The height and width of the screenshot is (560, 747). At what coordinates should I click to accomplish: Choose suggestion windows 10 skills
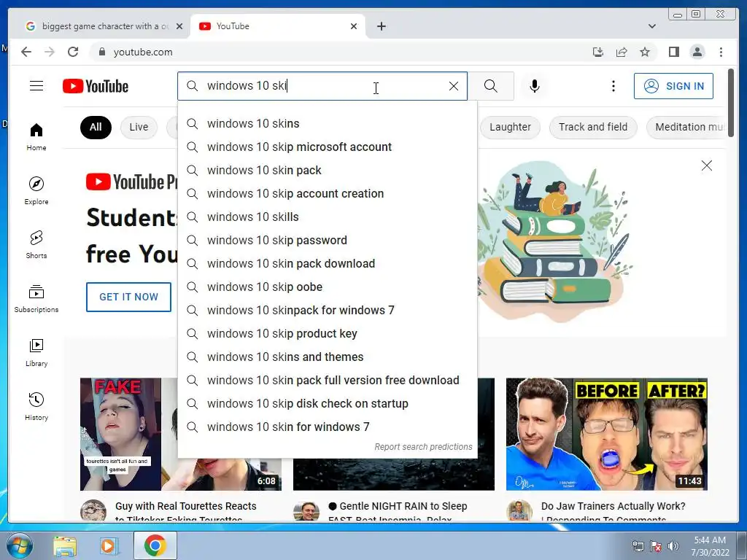328,217
